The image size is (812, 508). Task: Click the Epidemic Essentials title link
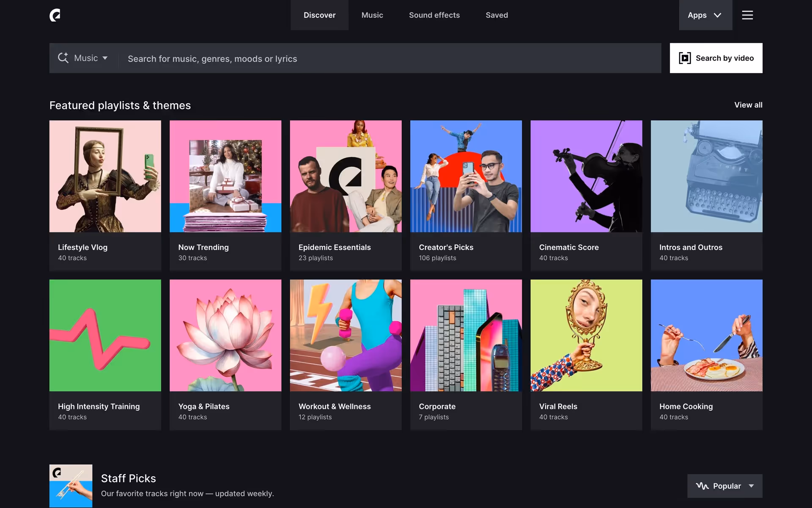tap(334, 247)
